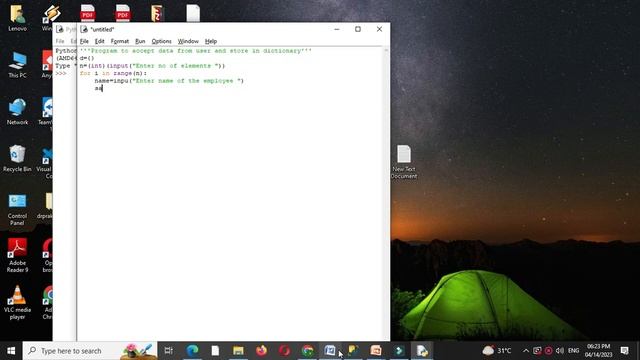Open the volume control in the system tray
Screen dimensions: 640x360
pyautogui.click(x=560, y=351)
